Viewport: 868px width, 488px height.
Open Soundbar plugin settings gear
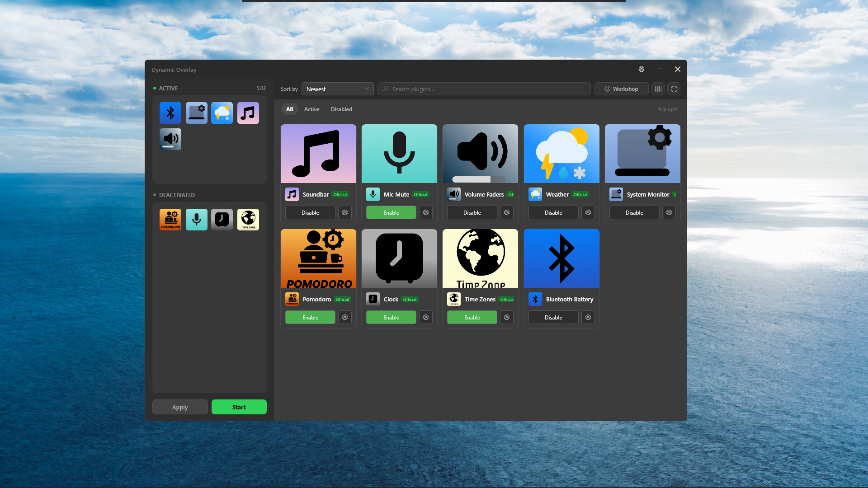(345, 212)
